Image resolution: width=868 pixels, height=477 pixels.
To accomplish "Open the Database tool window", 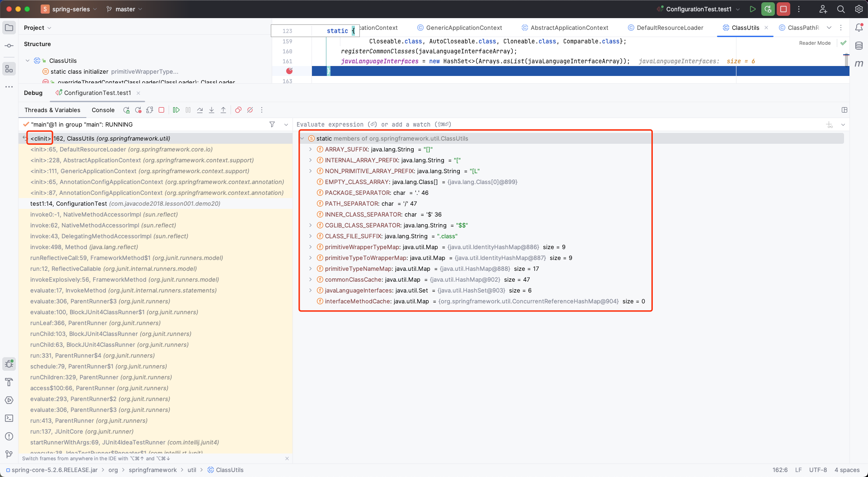I will point(859,46).
